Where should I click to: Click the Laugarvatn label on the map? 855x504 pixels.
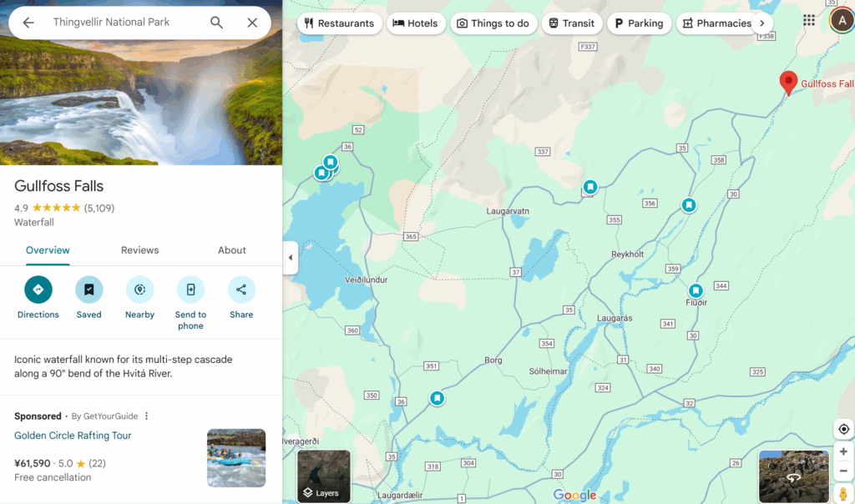(508, 211)
